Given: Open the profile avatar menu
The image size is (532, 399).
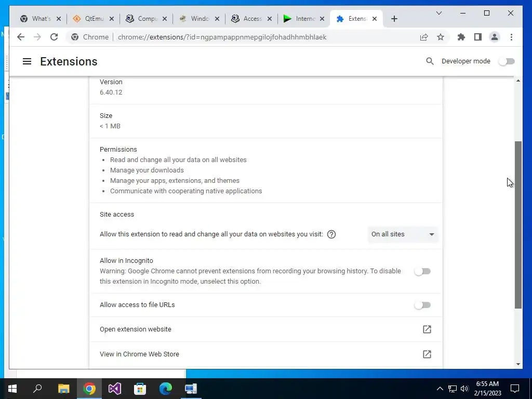Looking at the screenshot, I should point(495,37).
